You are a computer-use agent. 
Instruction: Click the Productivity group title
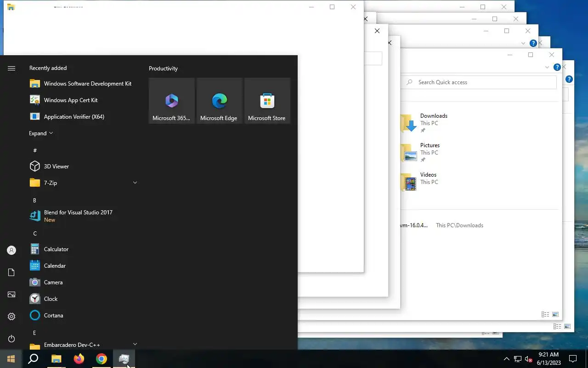tap(163, 69)
